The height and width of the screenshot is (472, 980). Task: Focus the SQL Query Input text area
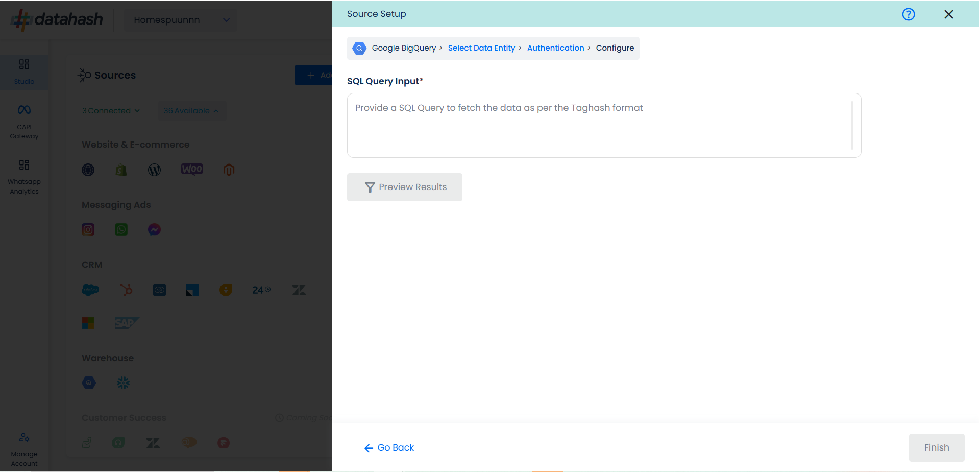point(604,125)
